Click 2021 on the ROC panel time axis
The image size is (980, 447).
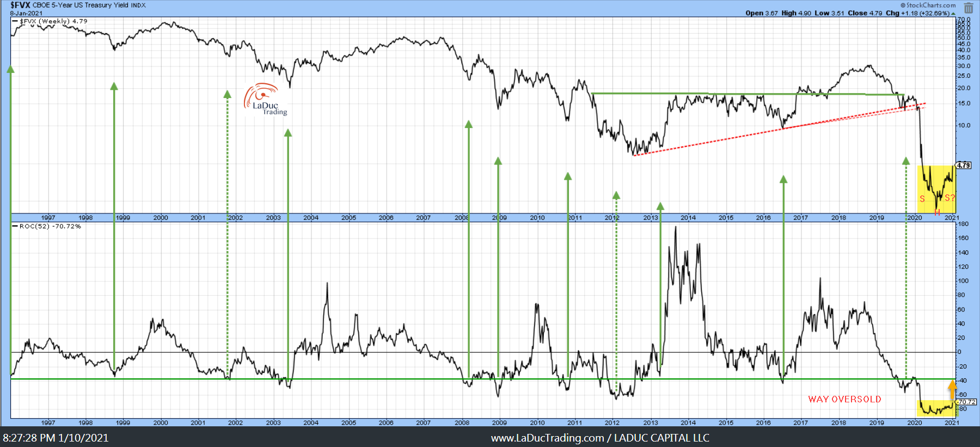(952, 422)
